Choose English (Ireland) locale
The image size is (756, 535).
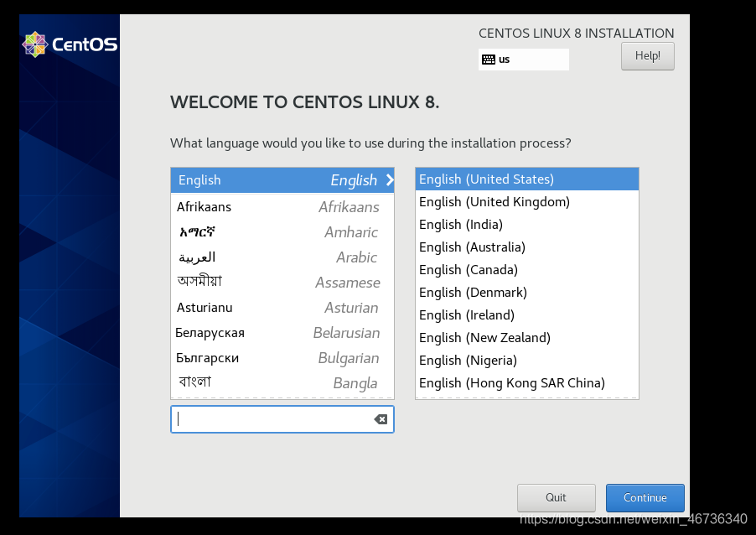pyautogui.click(x=527, y=315)
